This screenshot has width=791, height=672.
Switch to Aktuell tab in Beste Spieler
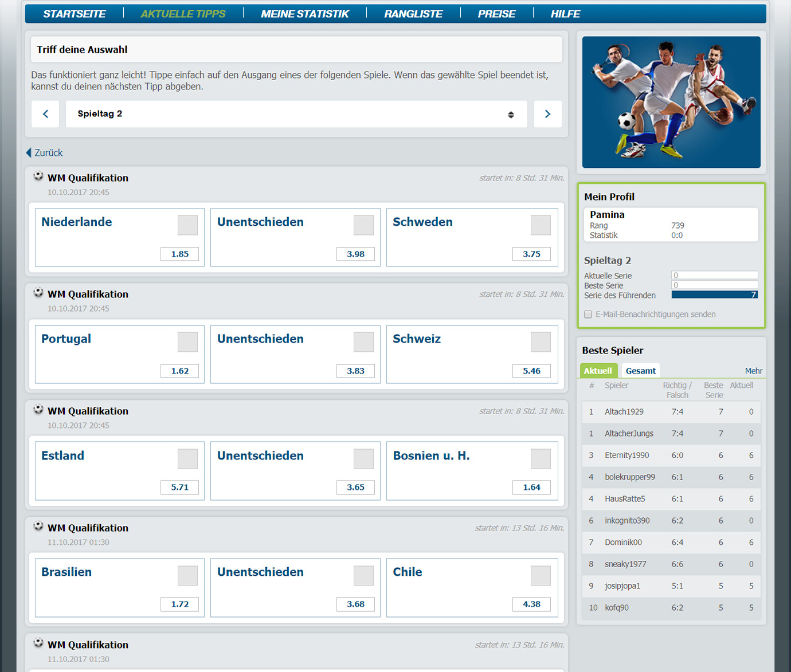598,371
